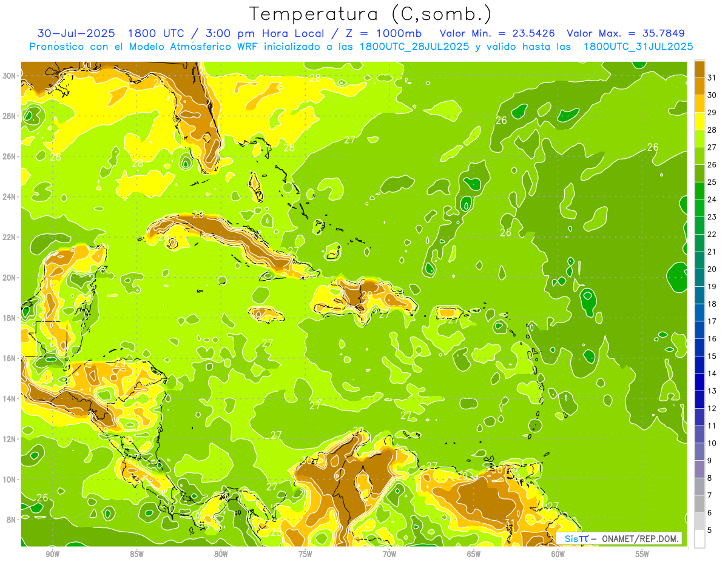This screenshot has height=562, width=728.
Task: Pick legend swatch between 25 and 26
Action: (x=699, y=173)
